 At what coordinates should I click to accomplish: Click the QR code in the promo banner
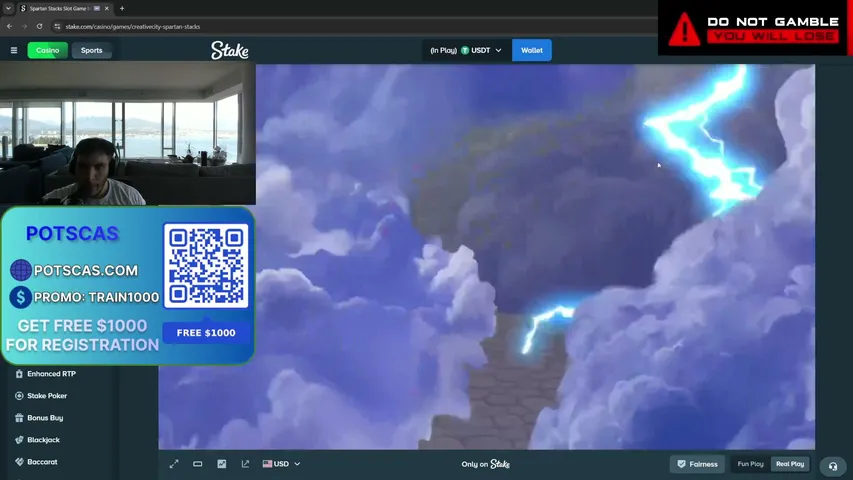pos(206,266)
